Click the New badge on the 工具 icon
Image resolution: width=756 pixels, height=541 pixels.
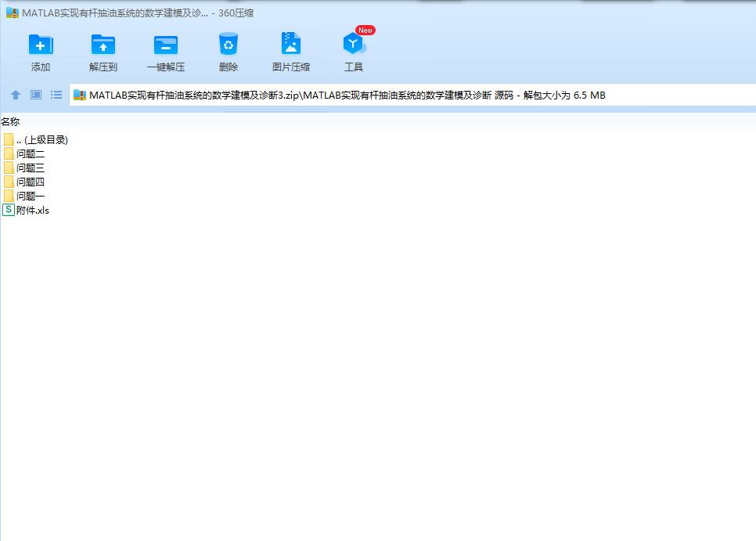(x=365, y=31)
